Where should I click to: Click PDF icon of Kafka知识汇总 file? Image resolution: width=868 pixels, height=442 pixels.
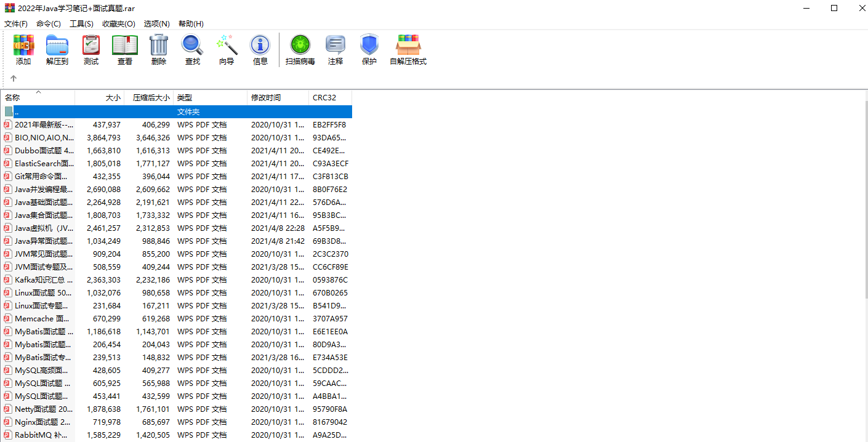tap(7, 279)
